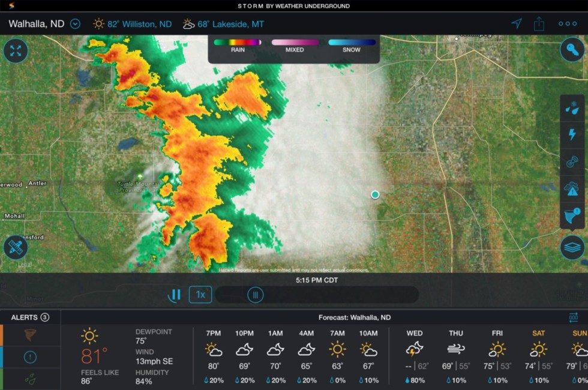Open the three-dot more options menu
588x390 pixels.
(567, 24)
